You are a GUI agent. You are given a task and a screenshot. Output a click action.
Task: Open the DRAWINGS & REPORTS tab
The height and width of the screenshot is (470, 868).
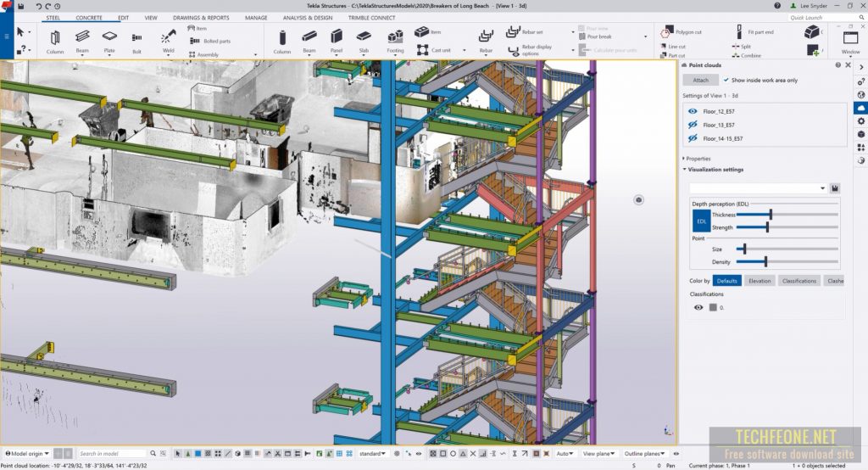point(201,18)
